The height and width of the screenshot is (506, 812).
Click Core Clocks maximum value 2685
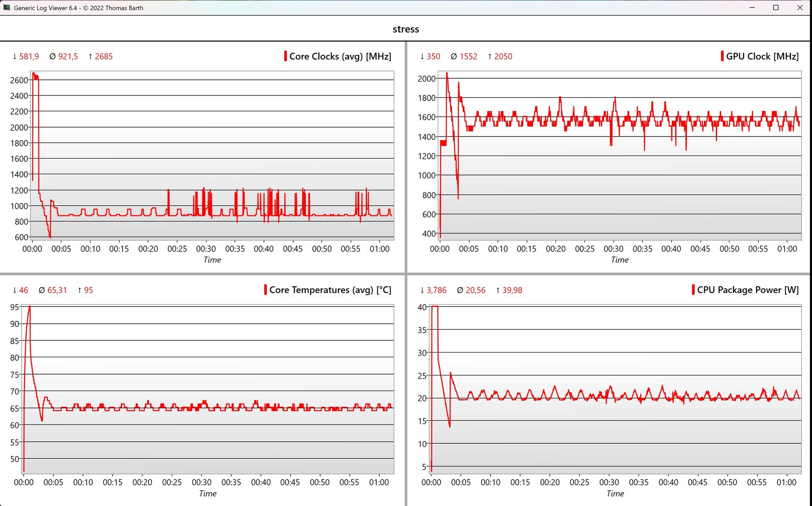click(x=103, y=57)
